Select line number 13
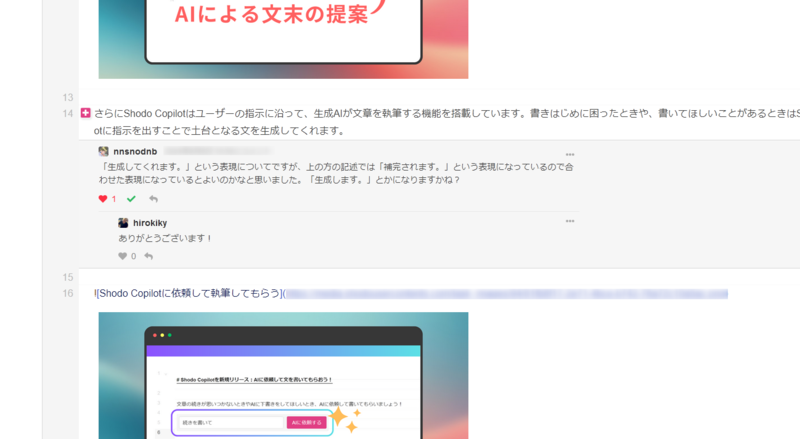Viewport: 800px width, 439px height. (x=68, y=97)
